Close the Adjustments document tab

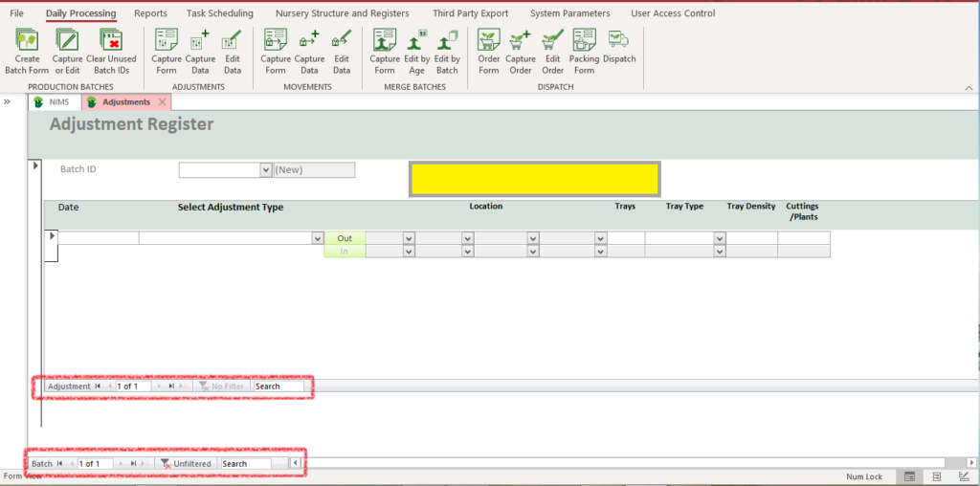coord(163,102)
